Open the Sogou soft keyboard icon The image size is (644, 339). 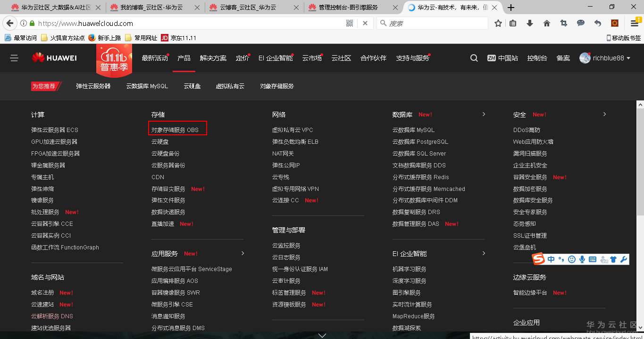592,258
